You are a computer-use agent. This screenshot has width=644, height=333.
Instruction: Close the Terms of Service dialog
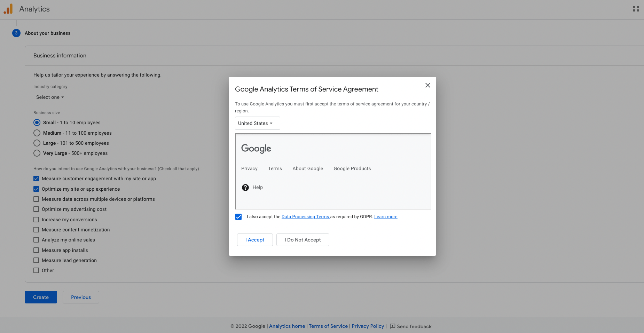click(x=428, y=85)
